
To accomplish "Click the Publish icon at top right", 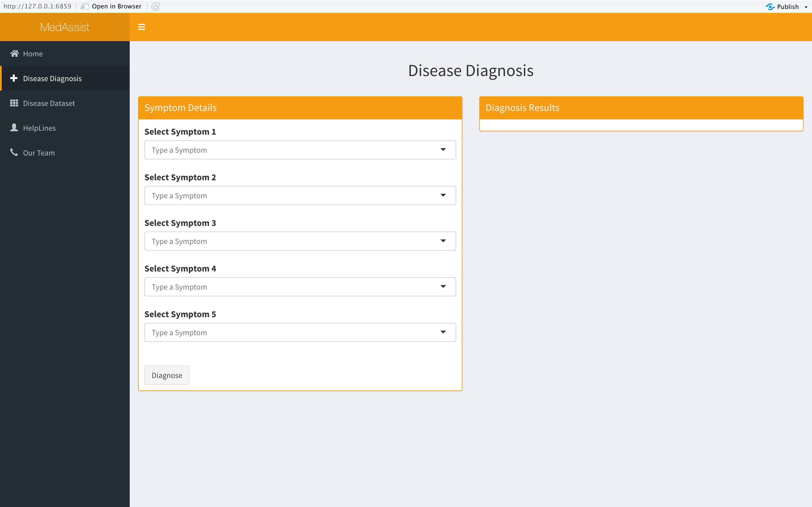I will tap(770, 7).
